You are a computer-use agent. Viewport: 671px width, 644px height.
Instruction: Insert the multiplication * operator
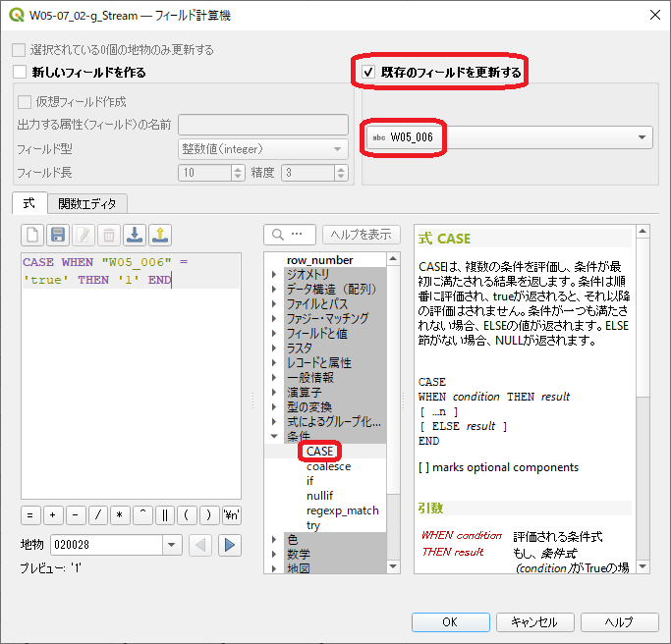(122, 515)
